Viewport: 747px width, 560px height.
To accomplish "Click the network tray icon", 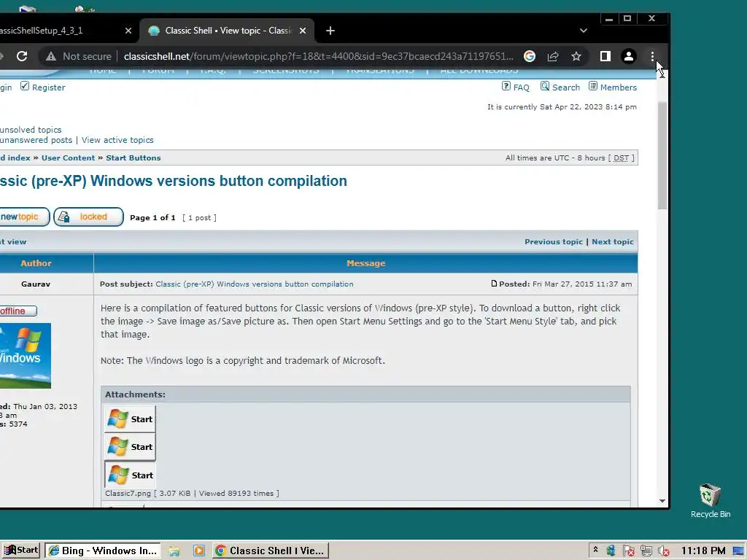I will [646, 551].
